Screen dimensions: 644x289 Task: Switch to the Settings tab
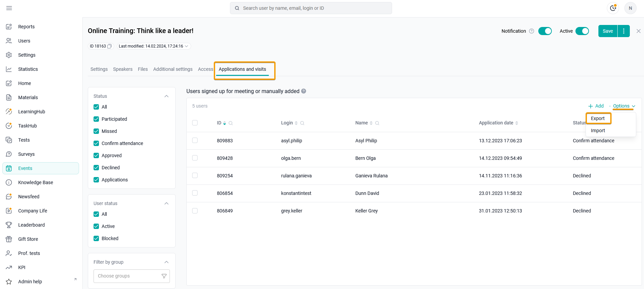[x=99, y=69]
